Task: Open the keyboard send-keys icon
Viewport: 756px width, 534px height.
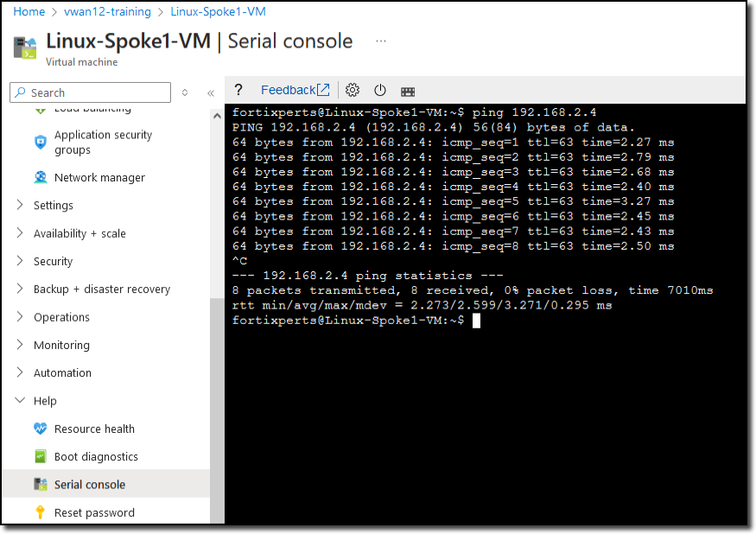Action: tap(408, 92)
